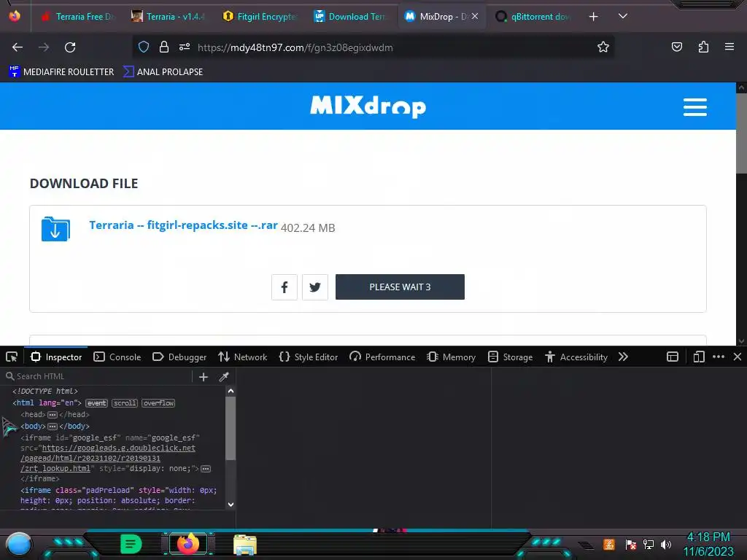Share the file on Facebook

[x=285, y=287]
